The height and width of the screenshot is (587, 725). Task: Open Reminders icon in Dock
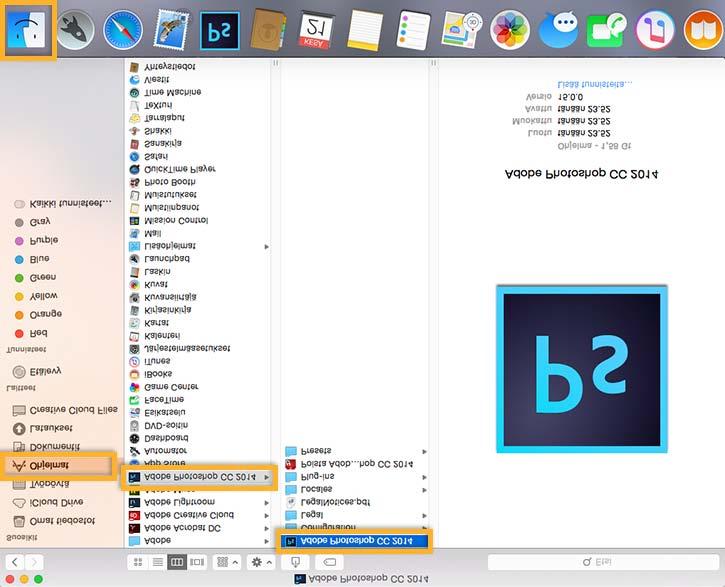pyautogui.click(x=413, y=31)
